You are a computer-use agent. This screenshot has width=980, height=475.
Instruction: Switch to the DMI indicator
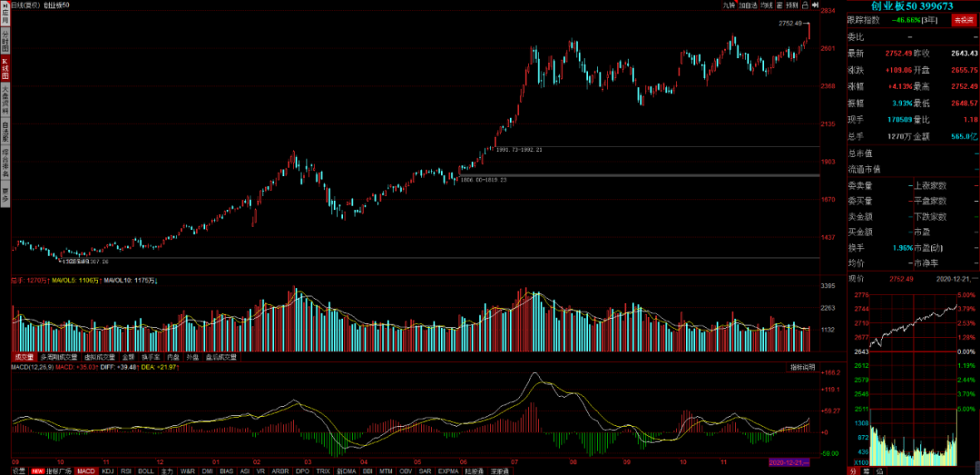[208, 470]
